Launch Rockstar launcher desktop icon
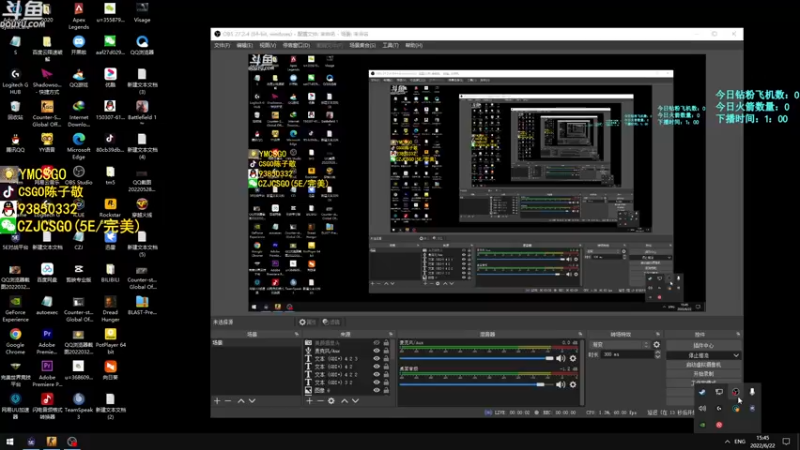The width and height of the screenshot is (800, 450). pos(110,208)
